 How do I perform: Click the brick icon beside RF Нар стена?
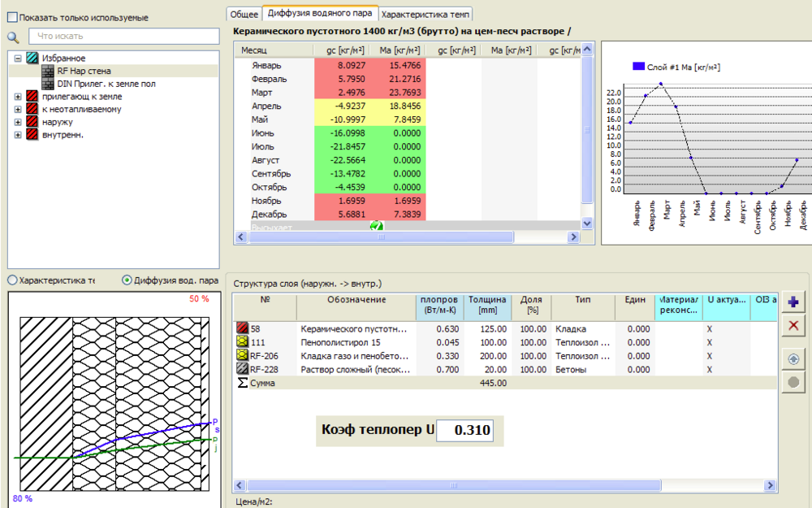tap(48, 72)
